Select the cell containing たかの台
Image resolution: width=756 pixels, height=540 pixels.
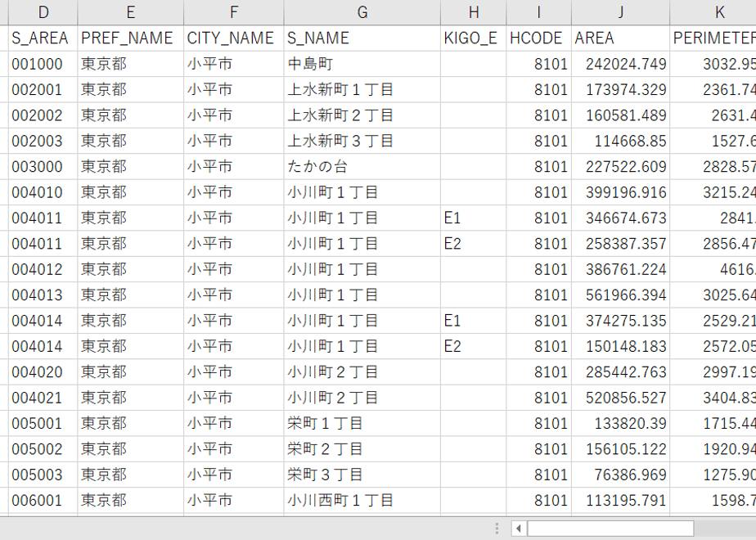[362, 167]
